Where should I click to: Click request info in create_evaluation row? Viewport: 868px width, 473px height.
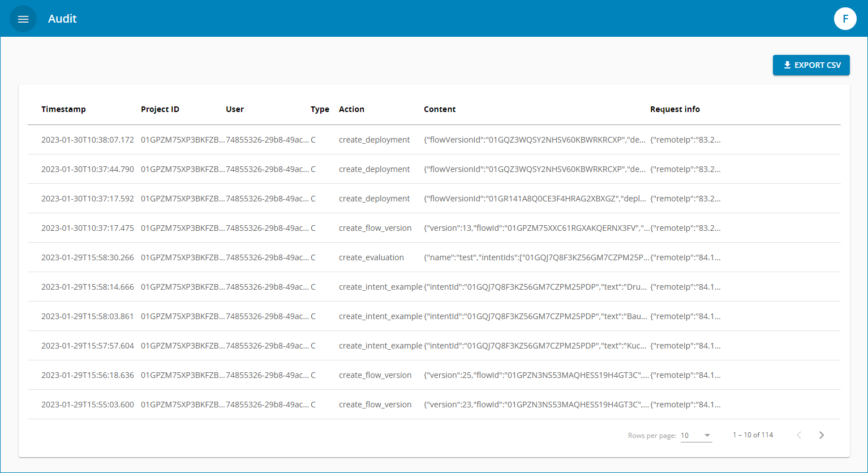685,257
